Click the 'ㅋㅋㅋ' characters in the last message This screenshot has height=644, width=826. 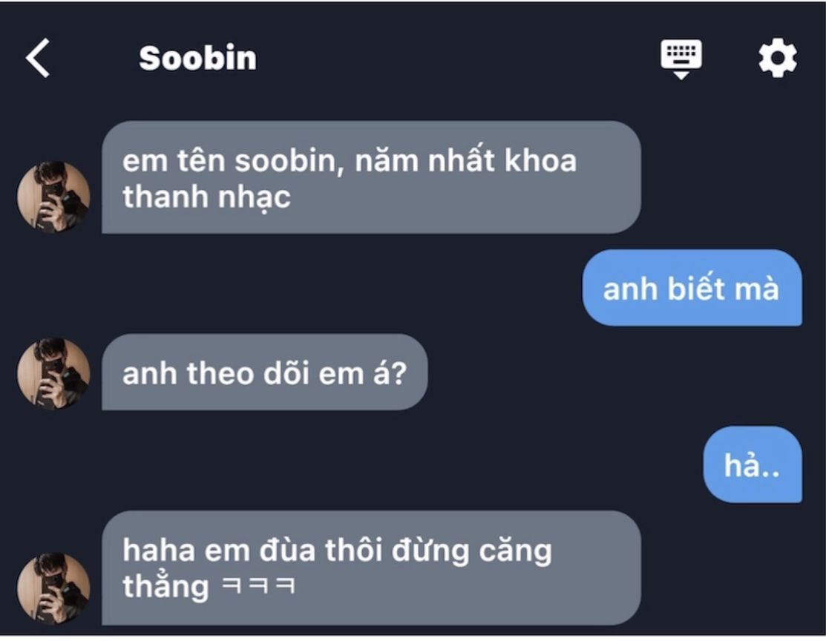click(258, 585)
